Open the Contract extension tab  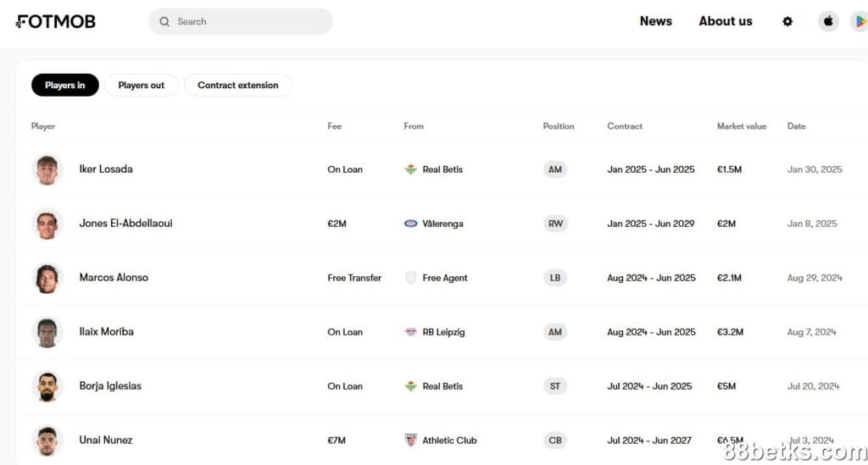pyautogui.click(x=238, y=86)
